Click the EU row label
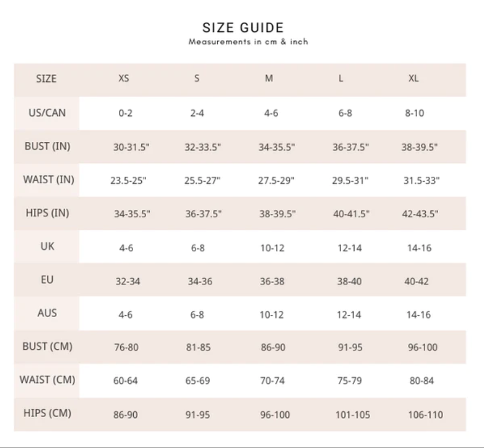The width and height of the screenshot is (484, 448). [47, 279]
